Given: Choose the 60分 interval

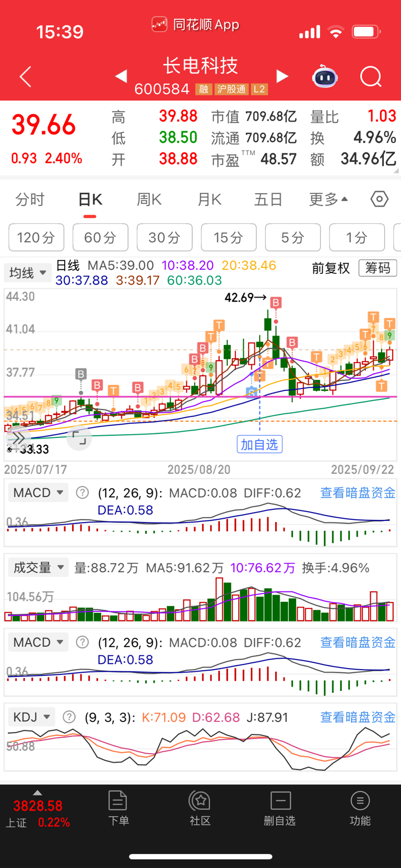Looking at the screenshot, I should [100, 237].
